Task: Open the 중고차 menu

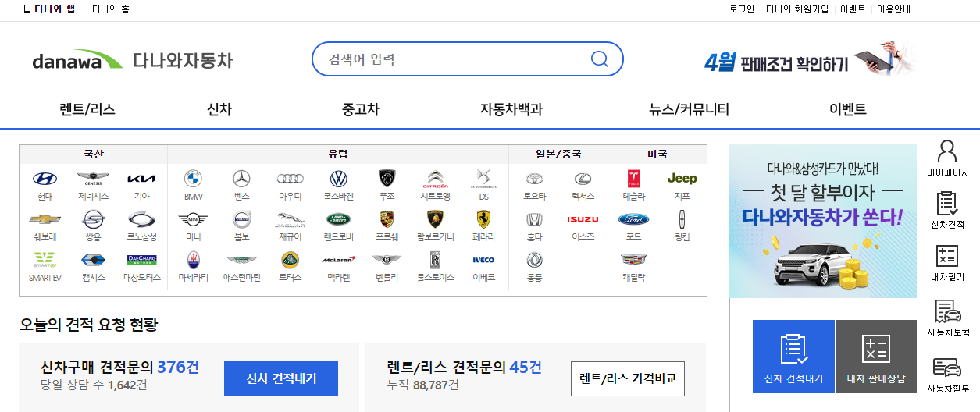Action: coord(361,109)
